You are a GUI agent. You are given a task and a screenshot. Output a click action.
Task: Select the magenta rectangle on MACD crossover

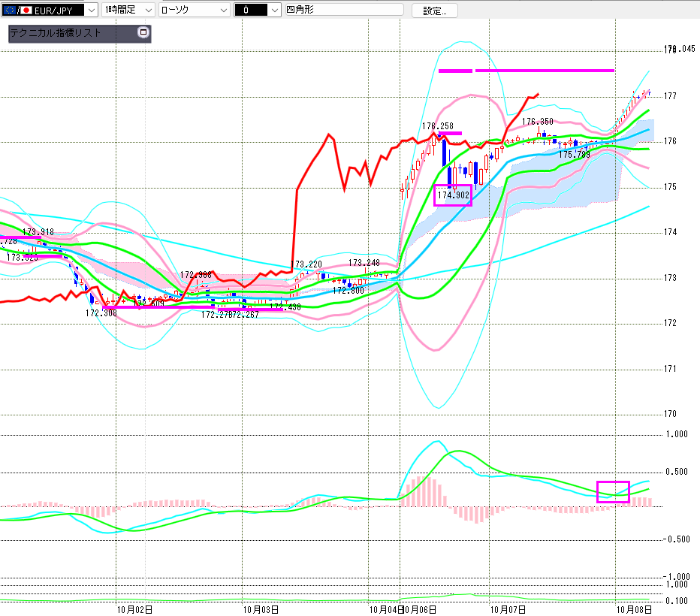(x=612, y=491)
